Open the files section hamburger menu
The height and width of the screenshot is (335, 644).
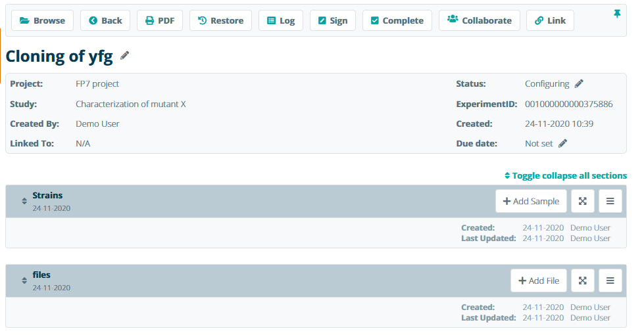coord(610,280)
